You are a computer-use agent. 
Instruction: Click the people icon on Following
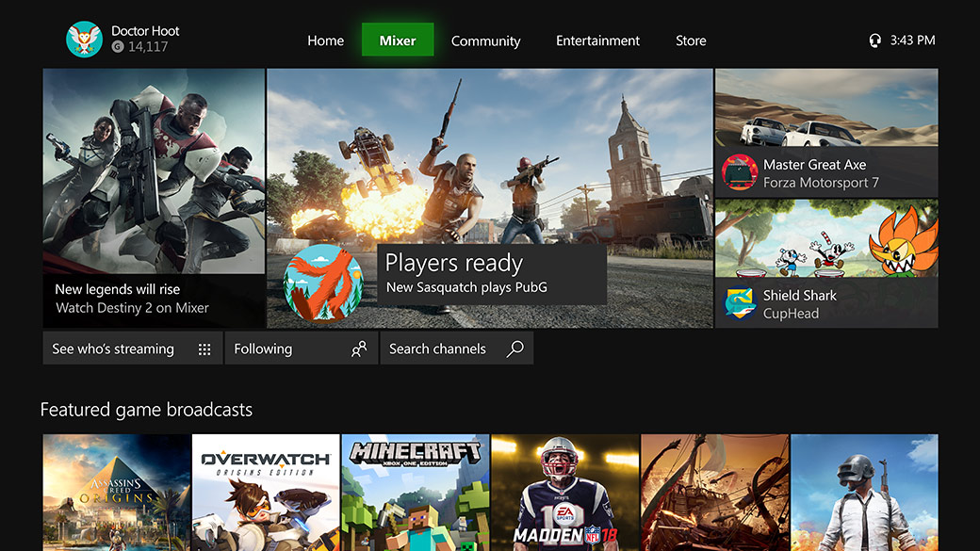pyautogui.click(x=359, y=348)
